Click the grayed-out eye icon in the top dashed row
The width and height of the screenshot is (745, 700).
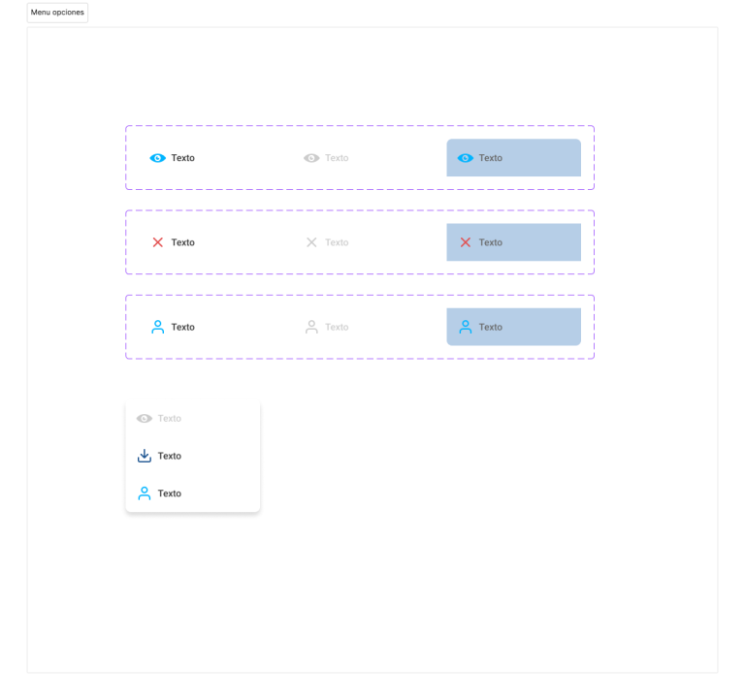pos(311,158)
